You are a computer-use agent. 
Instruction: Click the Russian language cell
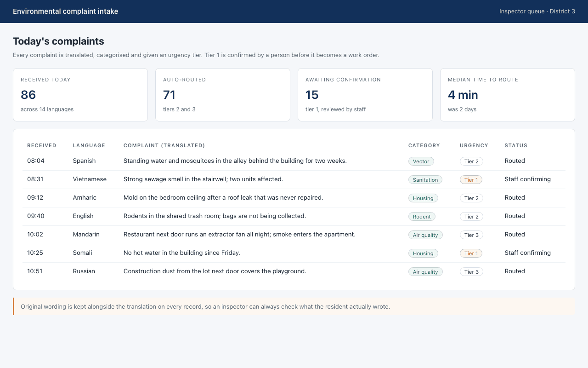pos(84,271)
